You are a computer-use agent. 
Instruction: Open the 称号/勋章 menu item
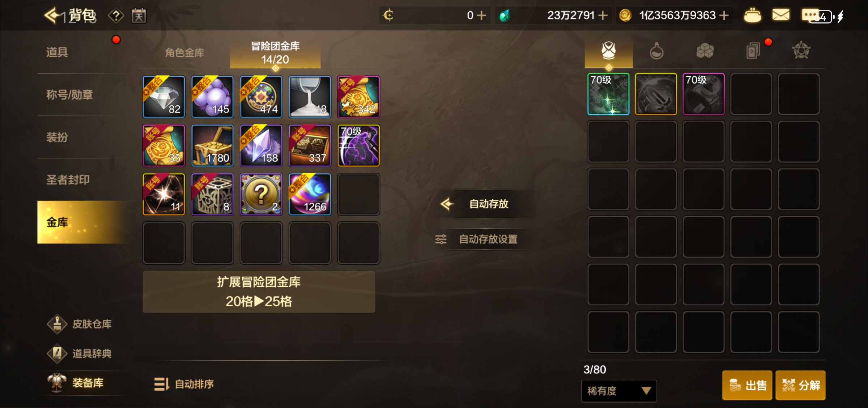[70, 95]
